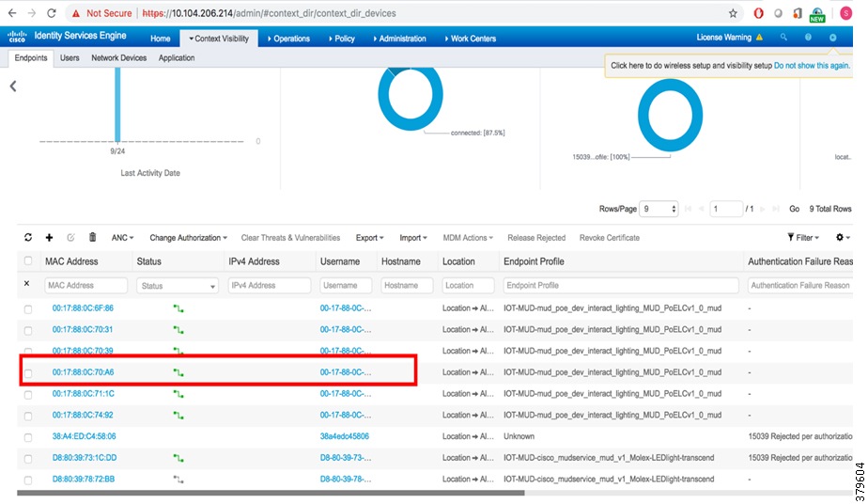Viewport: 868px width, 504px height.
Task: Click the horizontal table scrollbar
Action: [271, 493]
